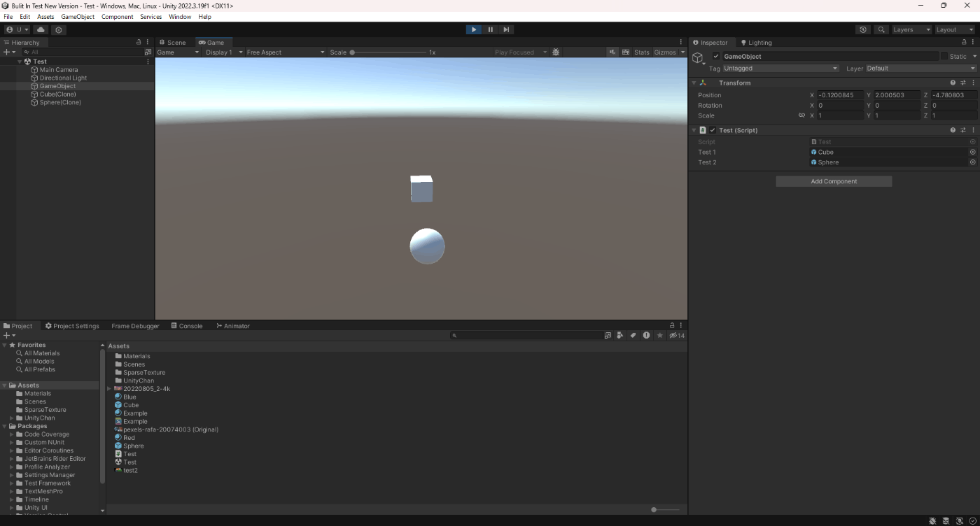Screen dimensions: 980x526
Task: Toggle the Game view shortcuts keyboard icon
Action: point(626,52)
